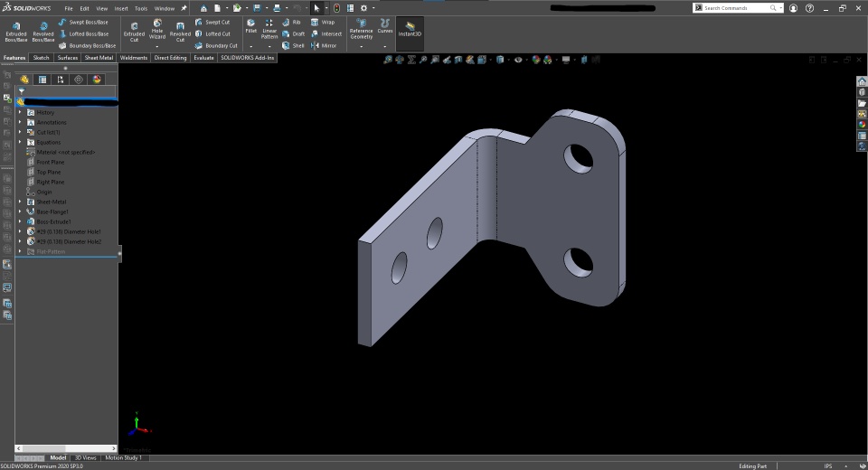Switch to the Motion Study 1 tab
The width and height of the screenshot is (868, 470).
click(x=124, y=458)
